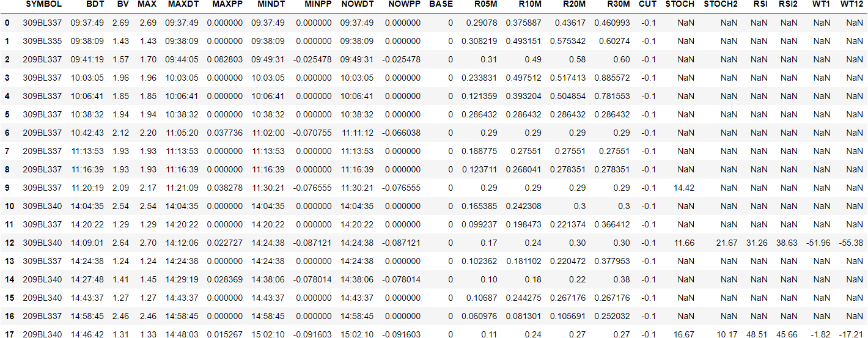Click the CUT column header
This screenshot has height=338, width=868.
(x=647, y=4)
